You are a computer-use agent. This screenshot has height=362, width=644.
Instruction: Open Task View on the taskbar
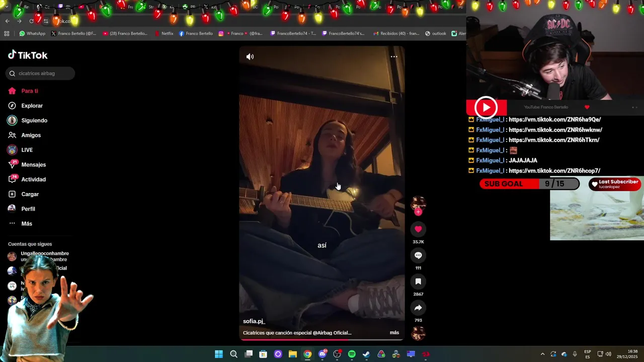(x=249, y=354)
